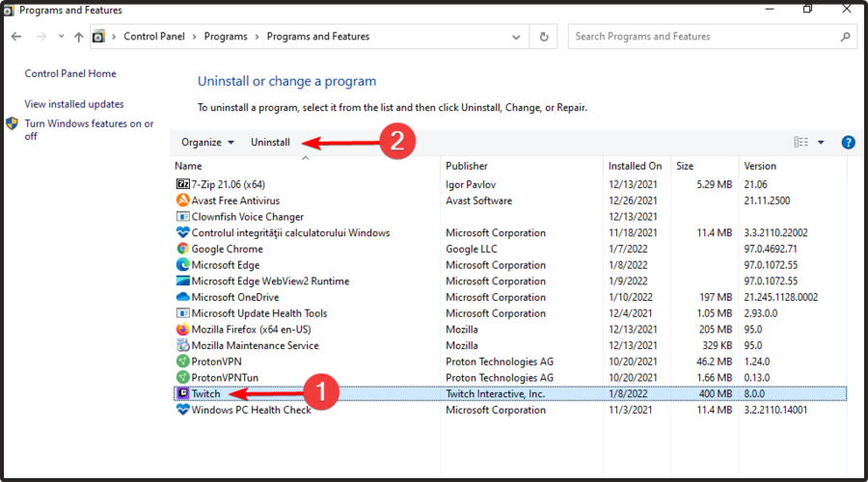Click Uninstall in the toolbar
868x482 pixels.
tap(270, 143)
